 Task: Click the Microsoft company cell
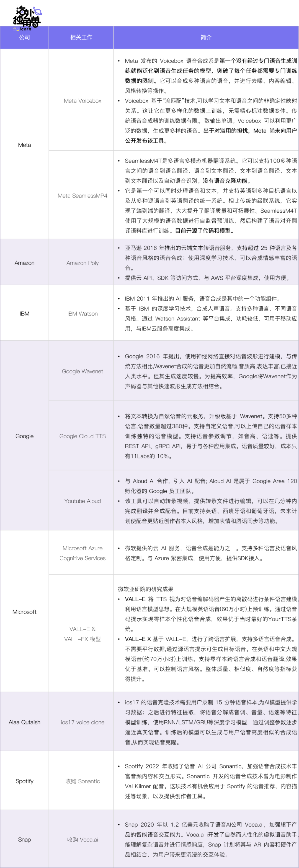pyautogui.click(x=24, y=612)
